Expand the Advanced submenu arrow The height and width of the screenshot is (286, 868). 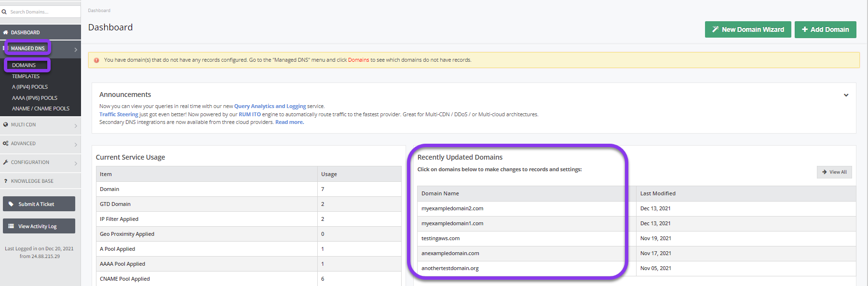[76, 145]
